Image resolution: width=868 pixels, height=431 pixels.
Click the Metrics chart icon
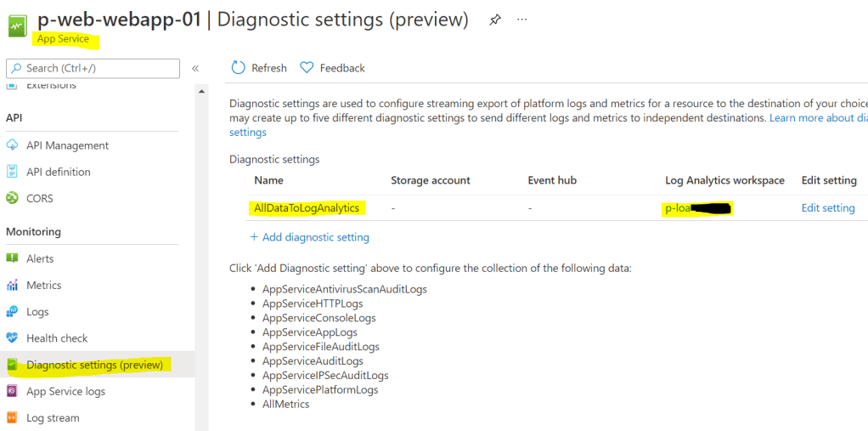(x=13, y=285)
